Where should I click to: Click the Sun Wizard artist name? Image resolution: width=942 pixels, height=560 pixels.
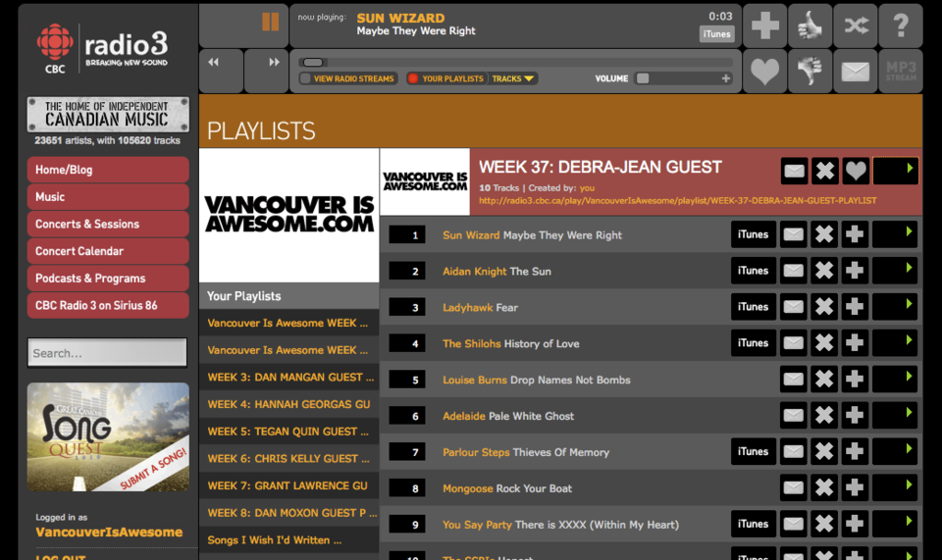pyautogui.click(x=471, y=235)
